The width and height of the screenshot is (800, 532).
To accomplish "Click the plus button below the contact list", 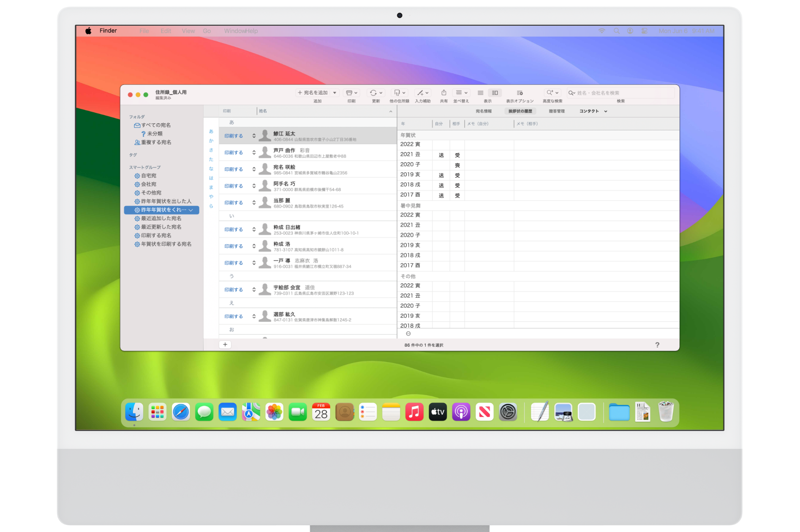I will point(225,345).
